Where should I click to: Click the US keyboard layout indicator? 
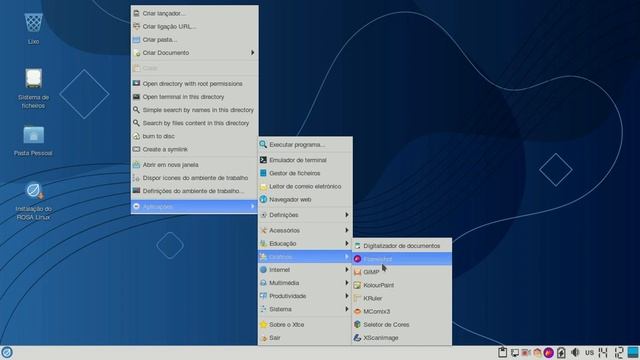click(x=589, y=353)
